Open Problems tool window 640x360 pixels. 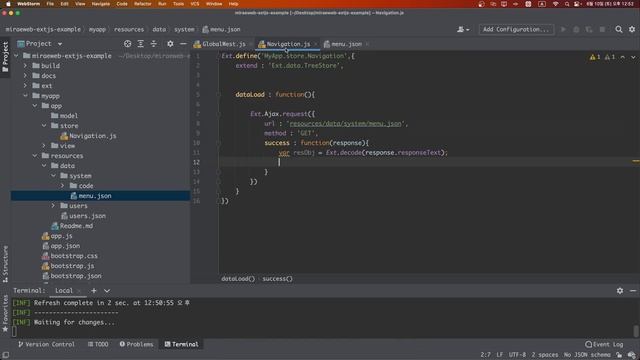pos(136,344)
